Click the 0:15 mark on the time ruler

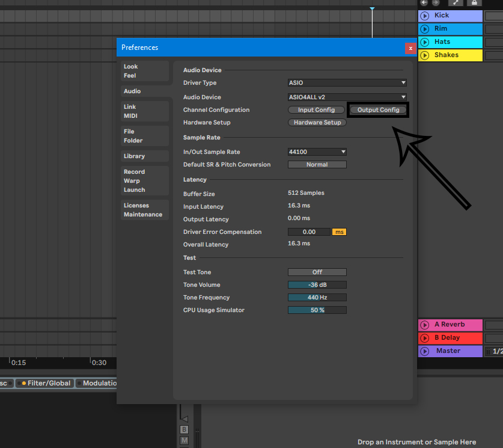point(19,363)
